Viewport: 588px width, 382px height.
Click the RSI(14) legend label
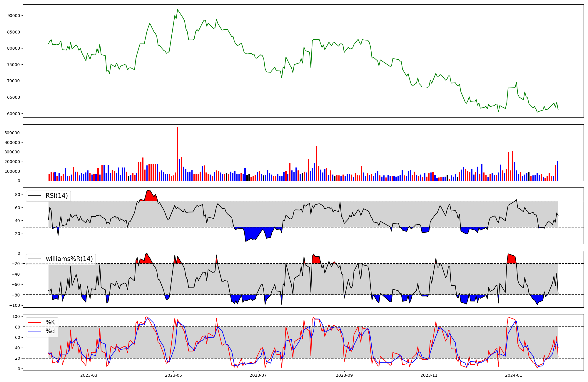[x=56, y=196]
